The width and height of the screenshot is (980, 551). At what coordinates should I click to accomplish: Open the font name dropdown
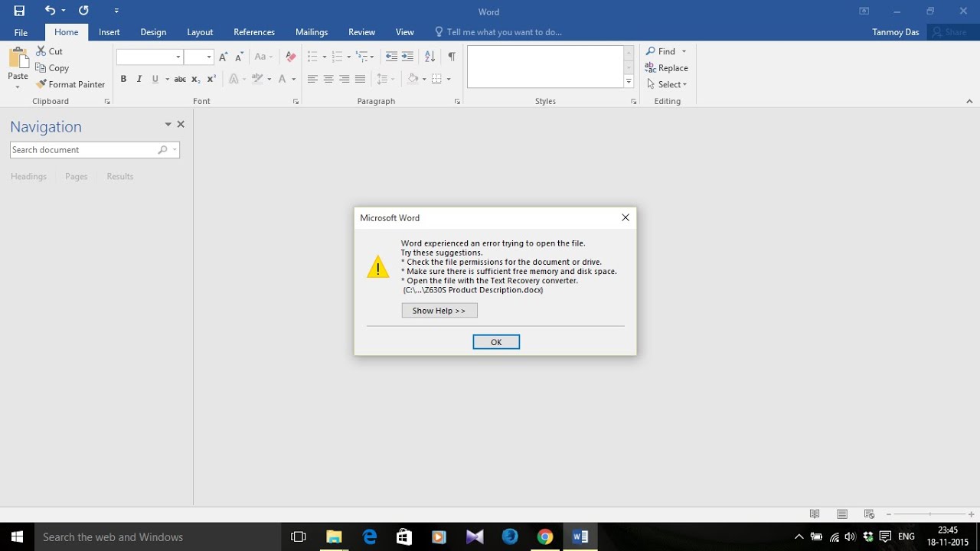178,57
